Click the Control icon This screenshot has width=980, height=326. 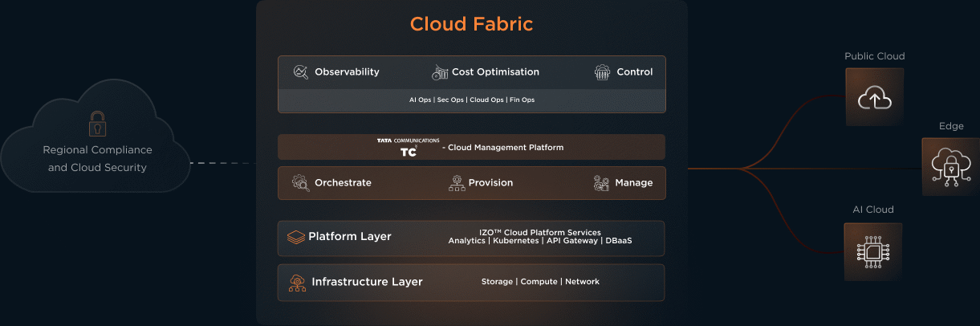(602, 72)
